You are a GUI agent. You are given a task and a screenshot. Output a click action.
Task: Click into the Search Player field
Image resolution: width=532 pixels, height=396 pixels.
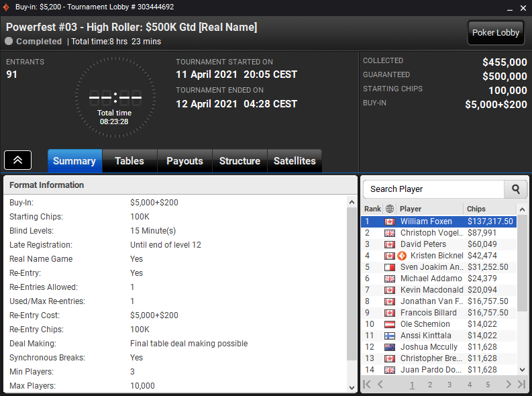pyautogui.click(x=433, y=189)
